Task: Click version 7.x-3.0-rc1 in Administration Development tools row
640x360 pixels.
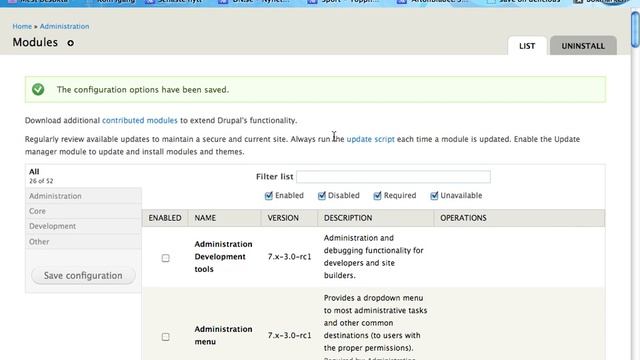Action: click(x=289, y=257)
